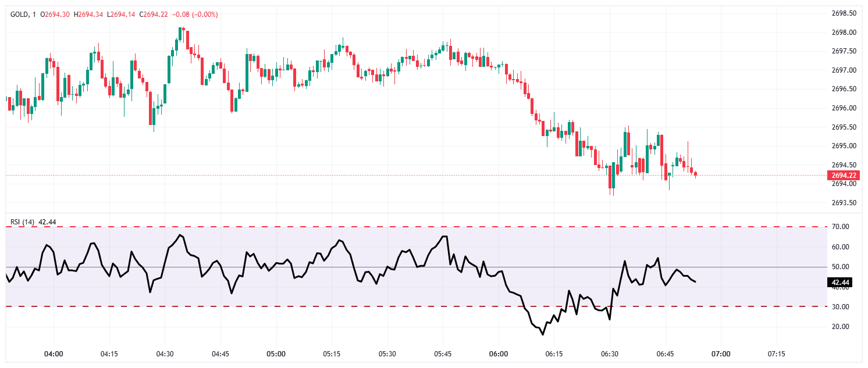Click the open price value 2694.30
The height and width of the screenshot is (368, 868).
click(55, 14)
